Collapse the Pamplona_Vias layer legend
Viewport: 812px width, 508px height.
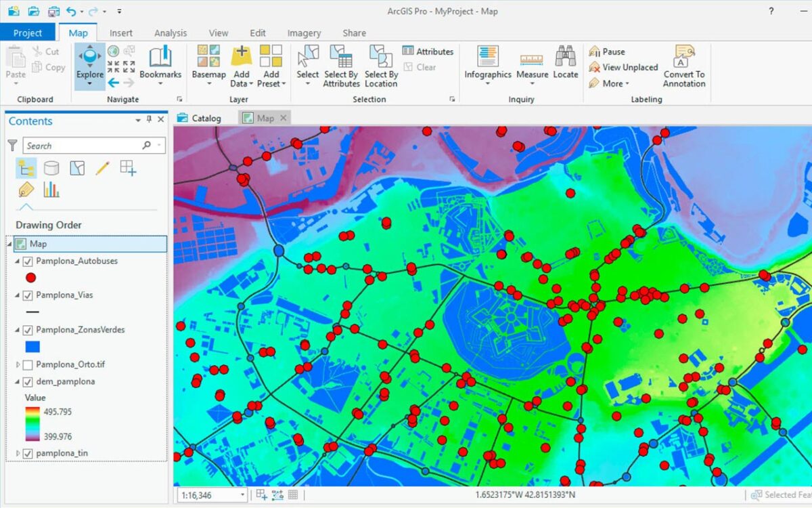(x=18, y=295)
